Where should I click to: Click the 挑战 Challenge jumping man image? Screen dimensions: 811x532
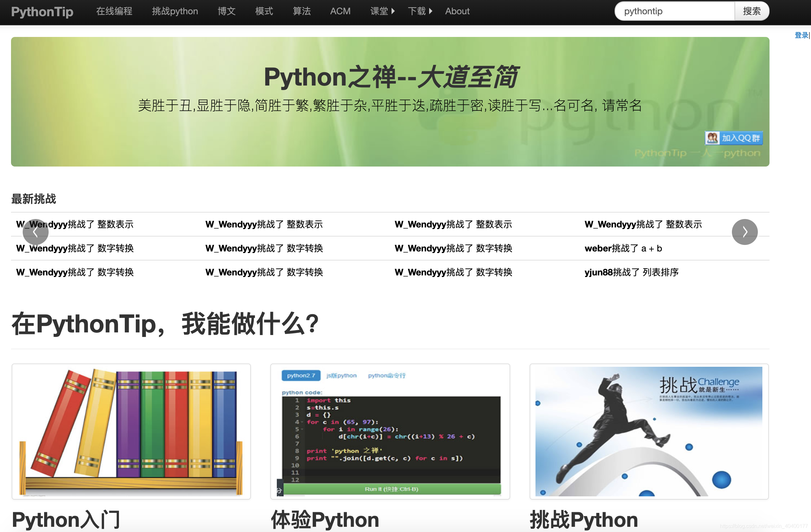[x=649, y=431]
